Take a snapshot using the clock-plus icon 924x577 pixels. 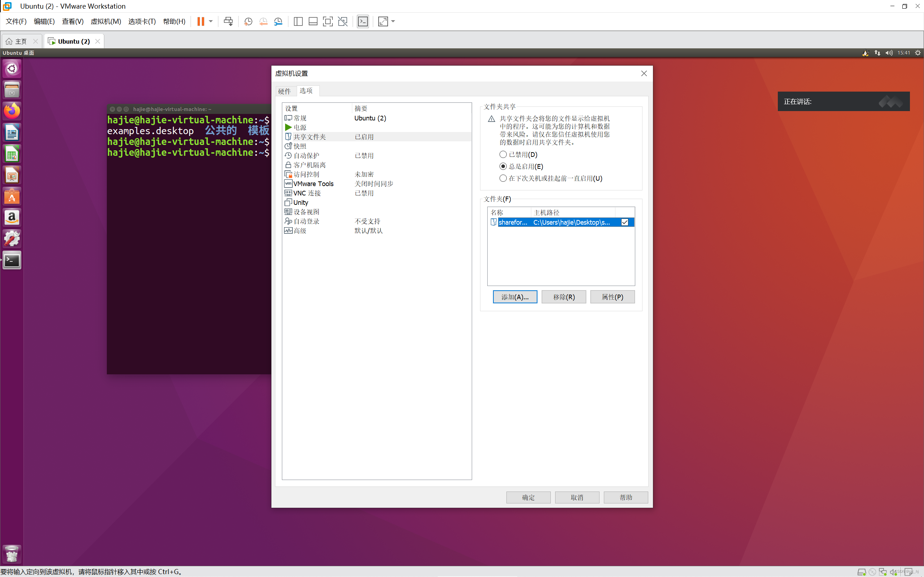[248, 21]
